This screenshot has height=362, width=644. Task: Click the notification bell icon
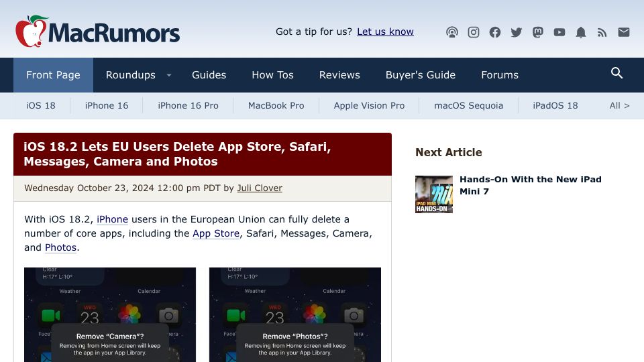pos(581,32)
